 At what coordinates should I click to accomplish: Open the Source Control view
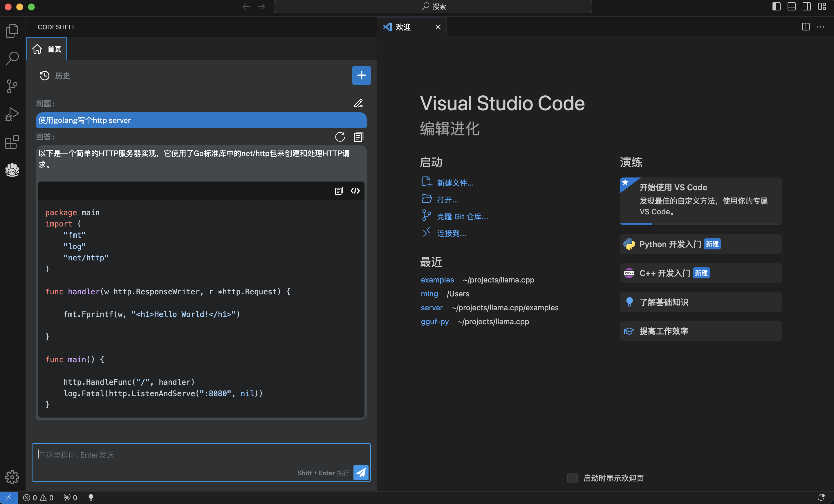coord(12,86)
